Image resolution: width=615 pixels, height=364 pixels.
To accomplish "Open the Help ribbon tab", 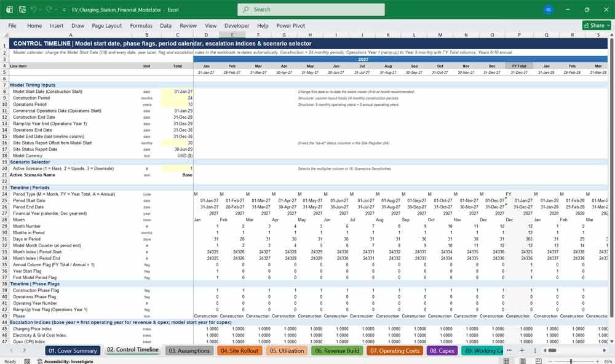I will pyautogui.click(x=263, y=25).
